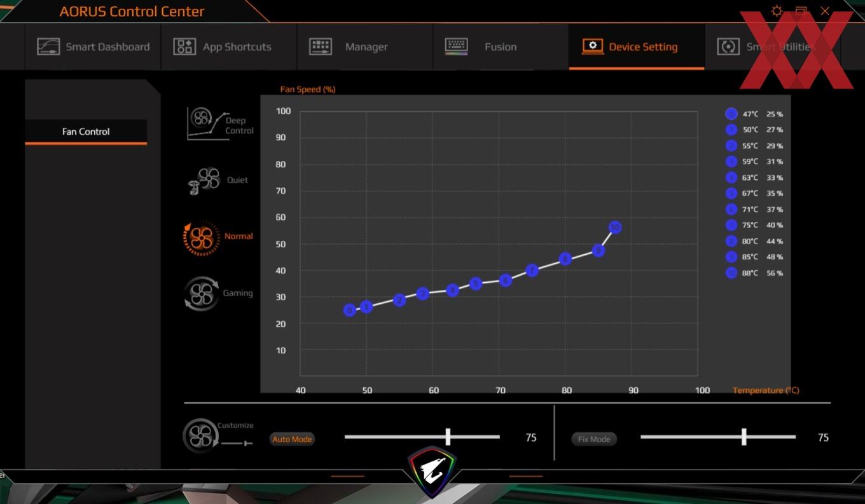865x504 pixels.
Task: Click the legend dot for 75°C 40%
Action: coord(731,225)
